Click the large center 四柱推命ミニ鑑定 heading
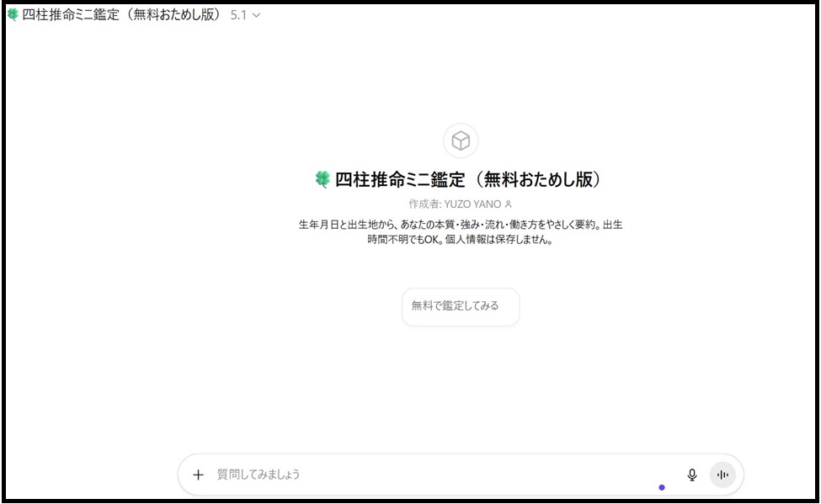The height and width of the screenshot is (504, 821). coord(471,179)
